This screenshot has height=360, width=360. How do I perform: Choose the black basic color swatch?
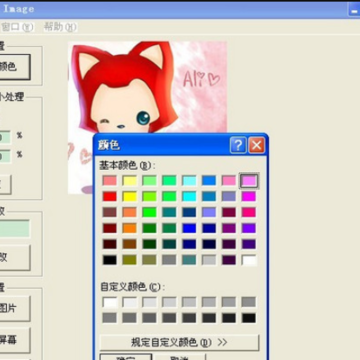click(x=110, y=260)
